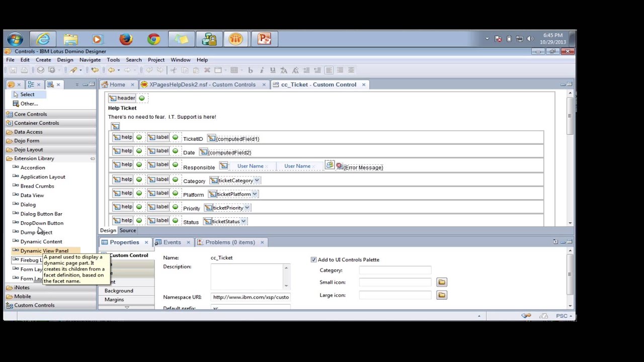Expand the iNotes palette drawer
This screenshot has height=362, width=644.
pyautogui.click(x=50, y=288)
